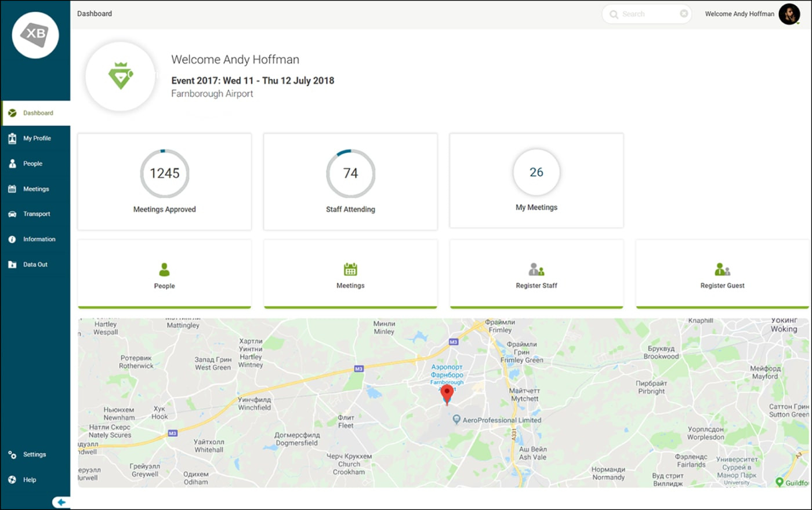This screenshot has width=812, height=510.
Task: Click the Register Guest tile
Action: pyautogui.click(x=722, y=274)
